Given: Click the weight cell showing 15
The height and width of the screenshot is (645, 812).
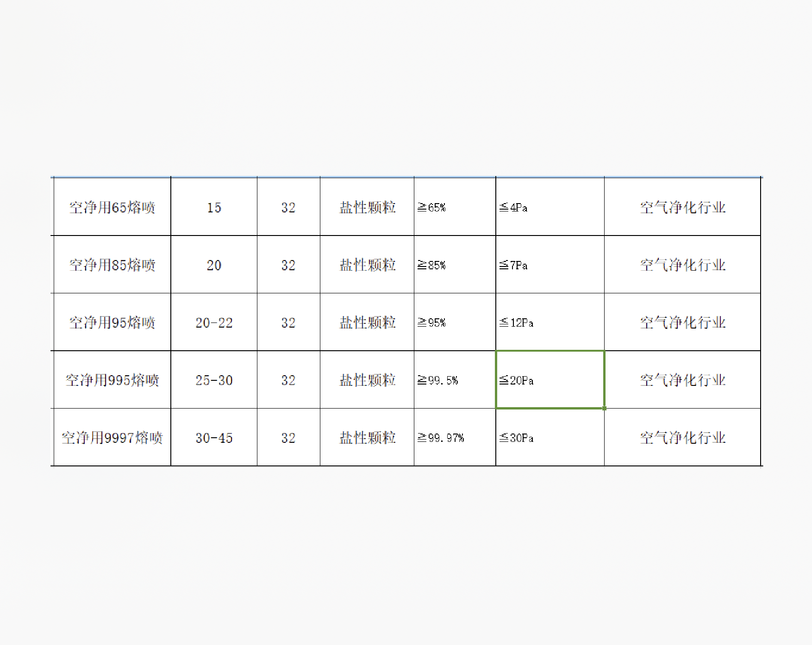Looking at the screenshot, I should (214, 207).
